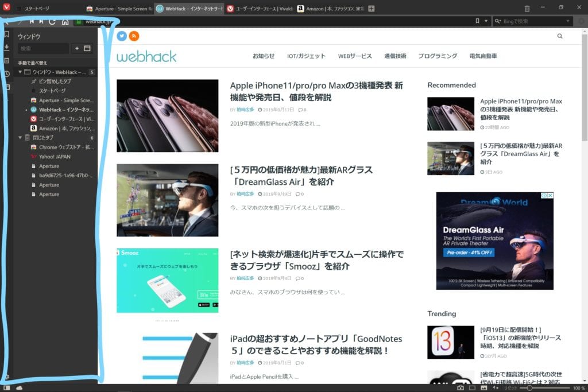Toggle images loading in status bar
The width and height of the screenshot is (588, 392).
[484, 388]
